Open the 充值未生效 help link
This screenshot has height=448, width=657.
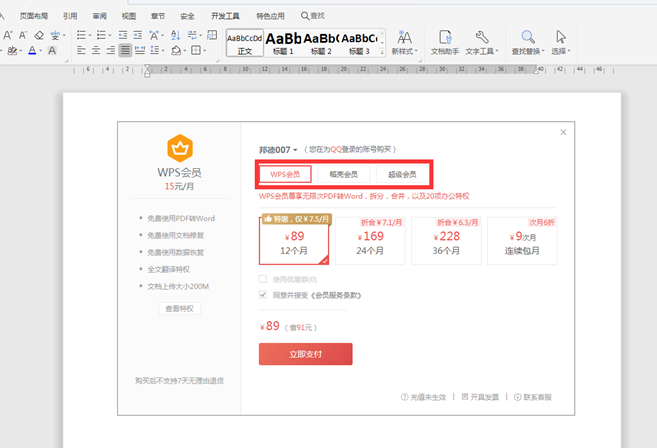pos(424,397)
